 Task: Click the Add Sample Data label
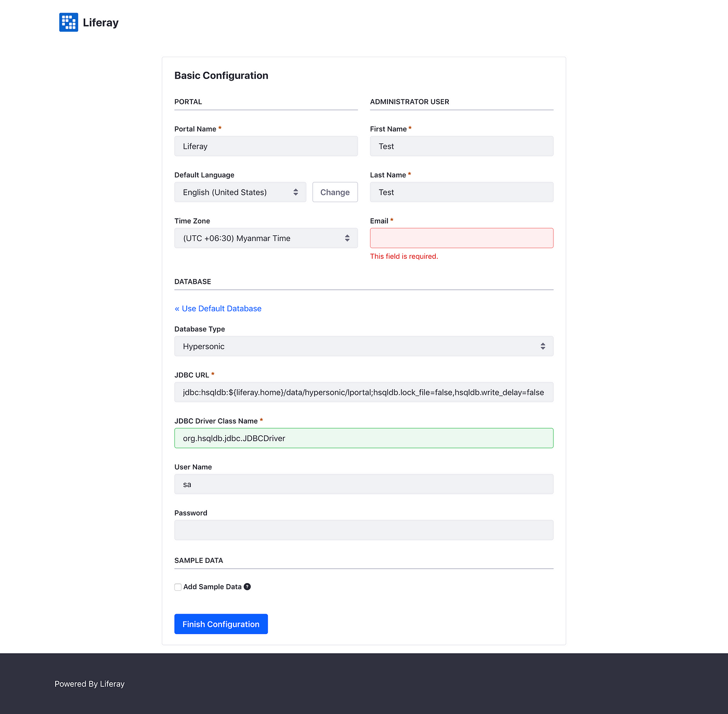pyautogui.click(x=213, y=587)
